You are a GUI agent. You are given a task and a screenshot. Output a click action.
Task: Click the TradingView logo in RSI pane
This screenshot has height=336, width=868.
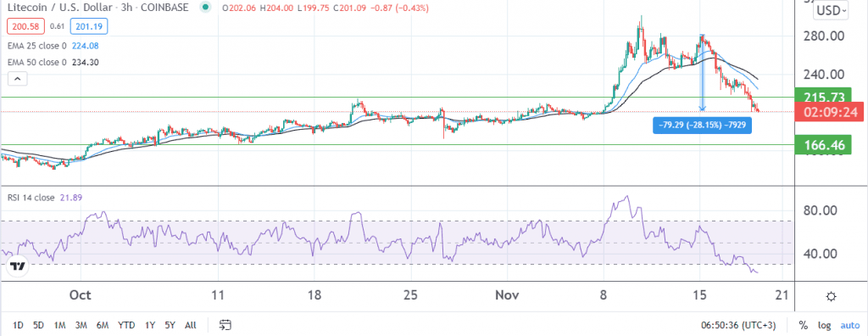(x=19, y=266)
